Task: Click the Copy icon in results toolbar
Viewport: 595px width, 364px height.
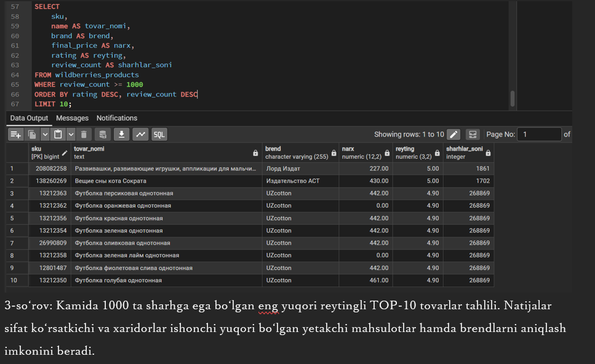Action: (32, 134)
